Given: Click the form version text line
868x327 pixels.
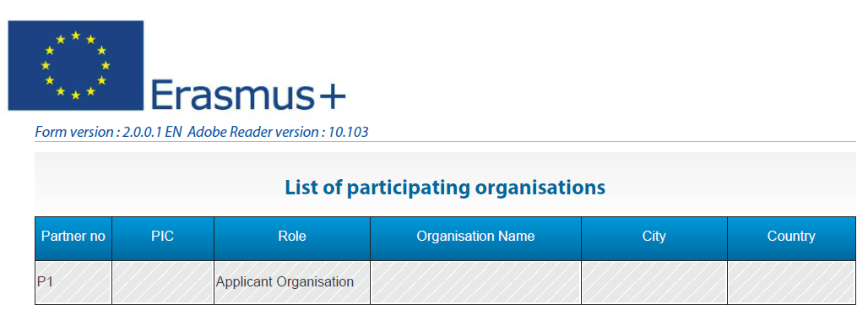Looking at the screenshot, I should pos(202,132).
